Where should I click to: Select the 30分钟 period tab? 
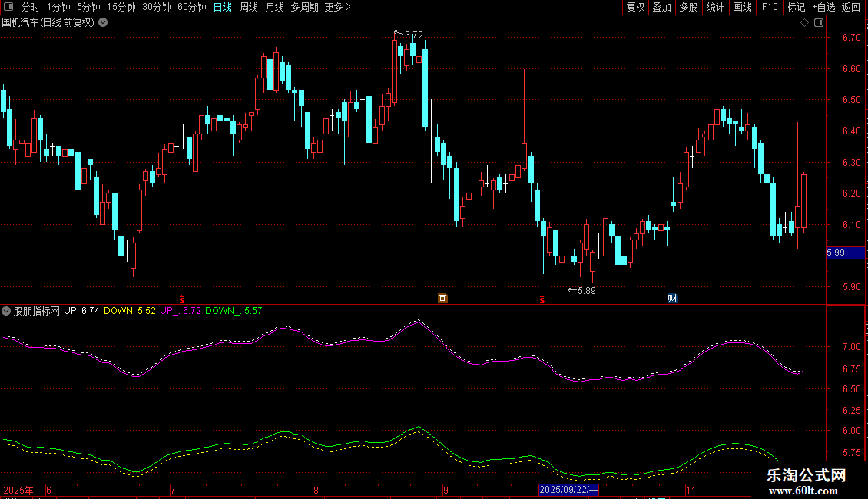[x=157, y=7]
